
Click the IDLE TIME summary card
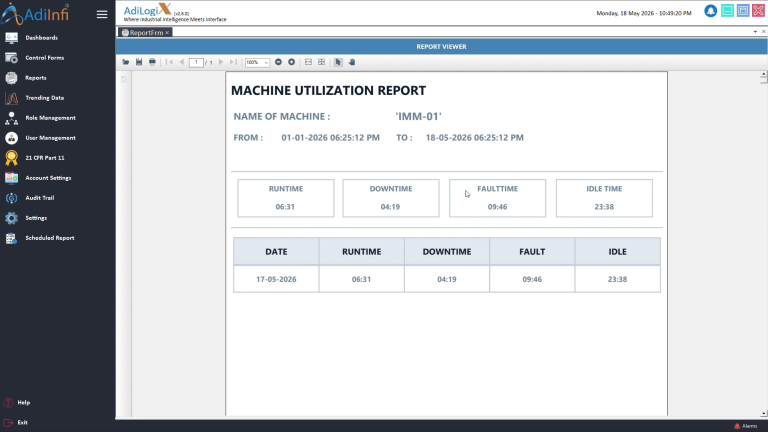[604, 198]
